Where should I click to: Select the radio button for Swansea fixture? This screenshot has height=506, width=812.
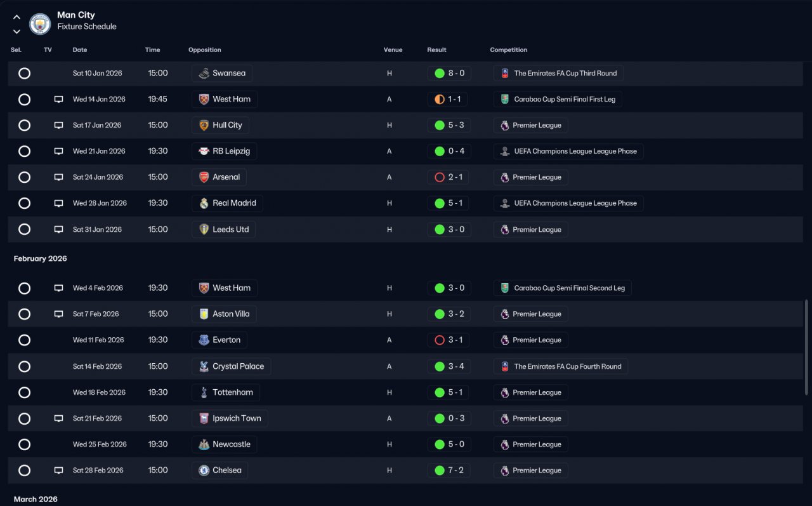[x=24, y=73]
